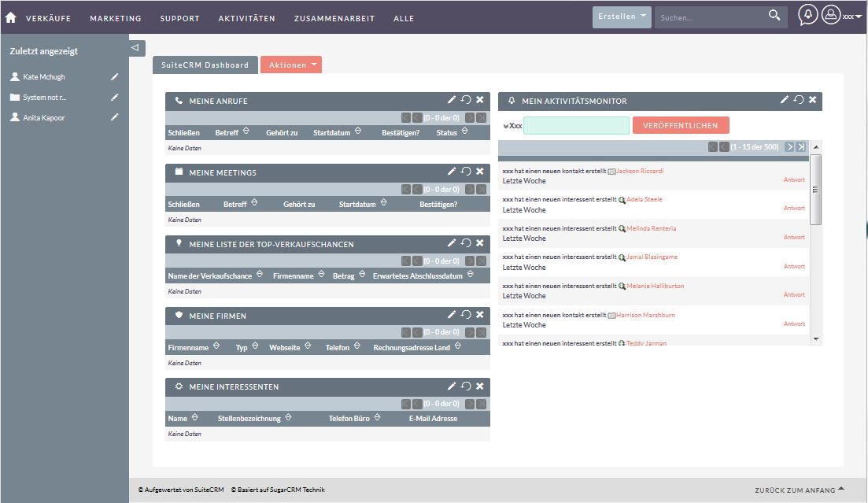Click Antwort for Jackson Riccardi entry
This screenshot has height=503, width=868.
[794, 179]
